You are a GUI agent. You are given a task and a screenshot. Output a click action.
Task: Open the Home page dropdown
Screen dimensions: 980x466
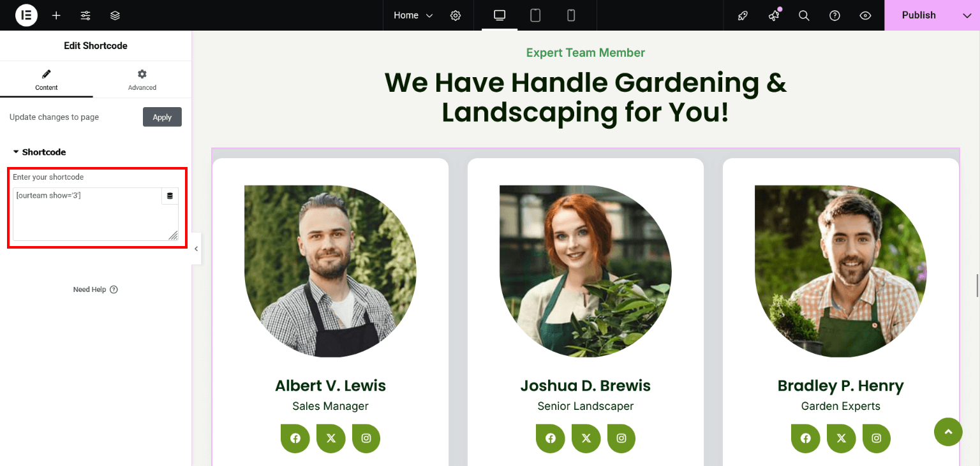(413, 15)
